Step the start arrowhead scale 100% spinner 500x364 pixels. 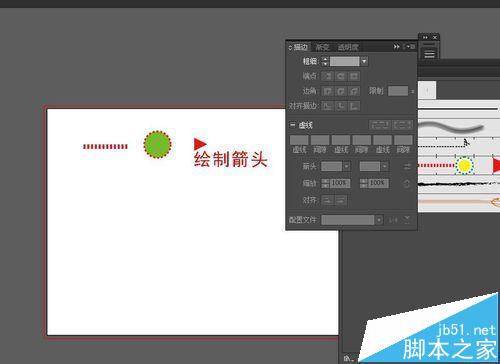tap(325, 183)
